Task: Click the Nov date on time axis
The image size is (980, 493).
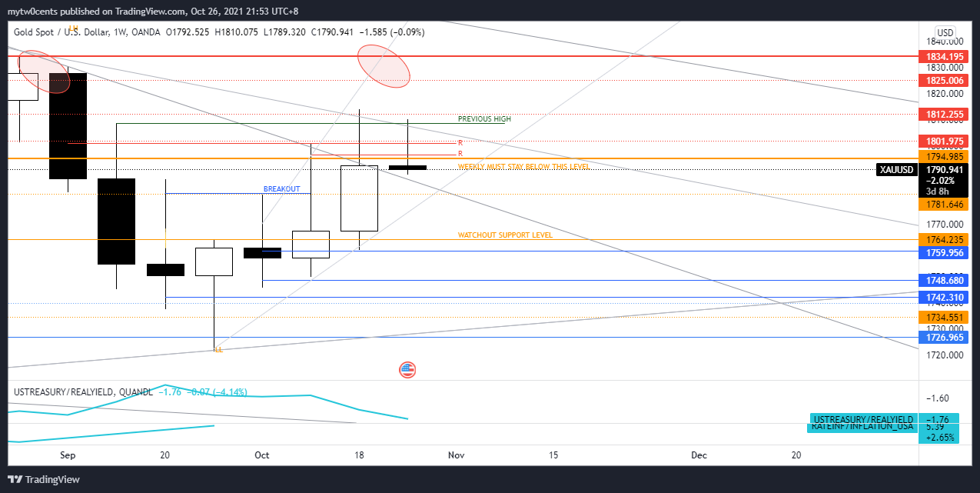Action: pyautogui.click(x=457, y=455)
